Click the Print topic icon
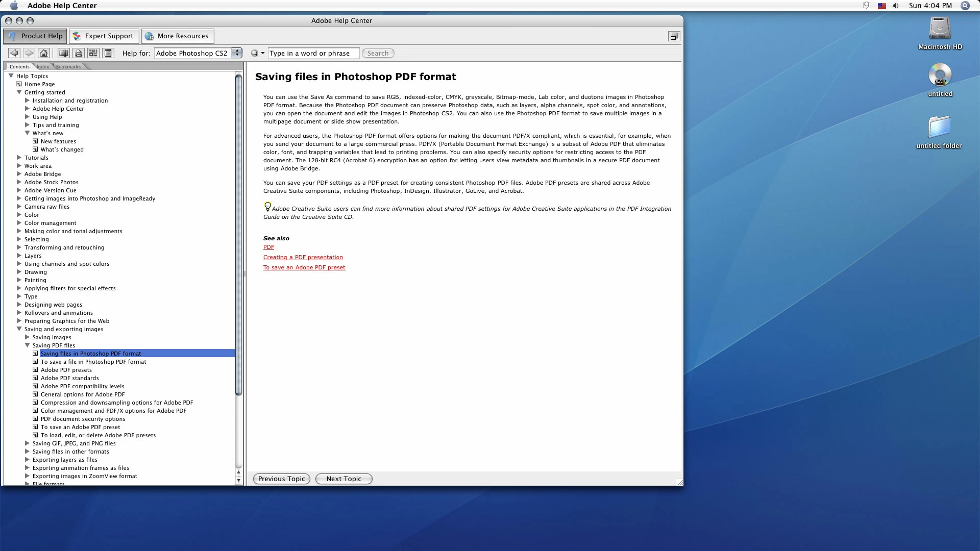 coord(78,53)
